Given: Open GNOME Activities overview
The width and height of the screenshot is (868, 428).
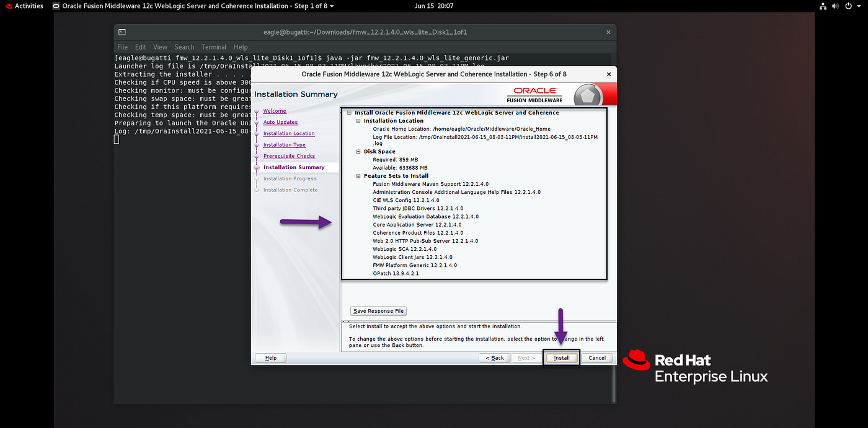Looking at the screenshot, I should click(24, 6).
